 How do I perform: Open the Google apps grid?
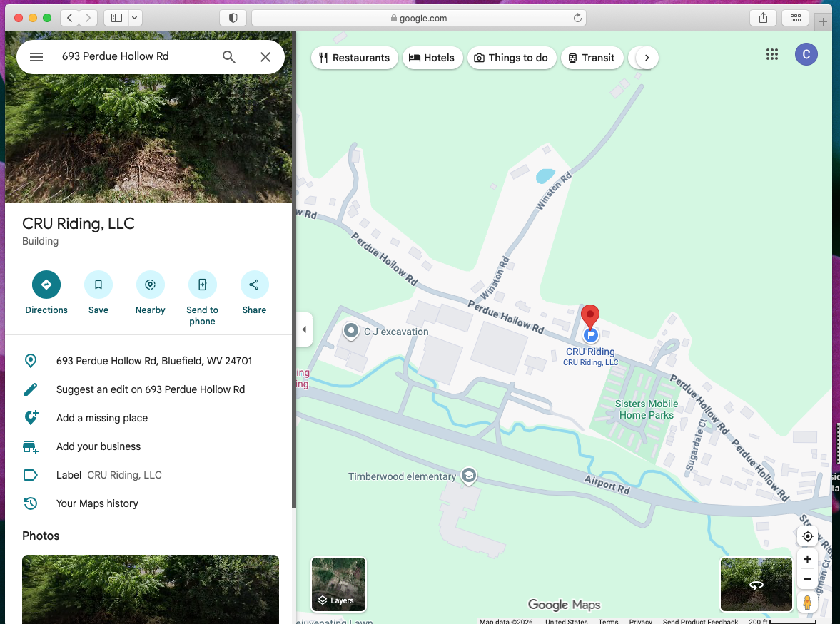coord(771,54)
